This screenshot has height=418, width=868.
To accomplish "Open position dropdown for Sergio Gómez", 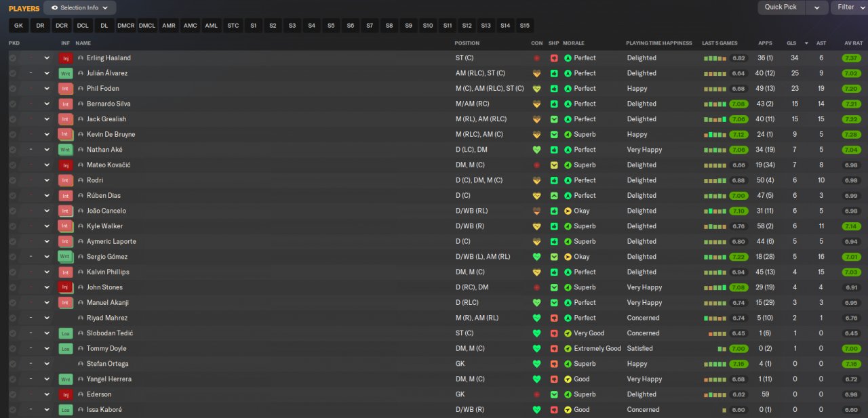I will click(x=47, y=257).
